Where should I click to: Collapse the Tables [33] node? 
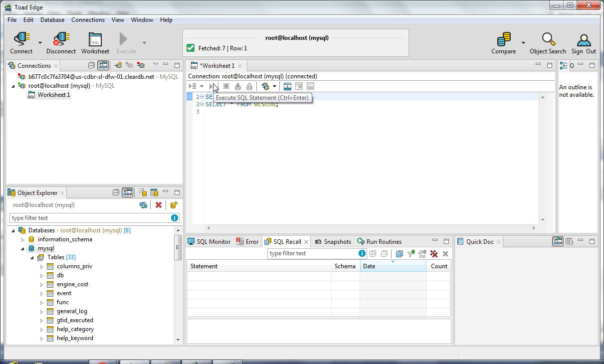click(32, 258)
